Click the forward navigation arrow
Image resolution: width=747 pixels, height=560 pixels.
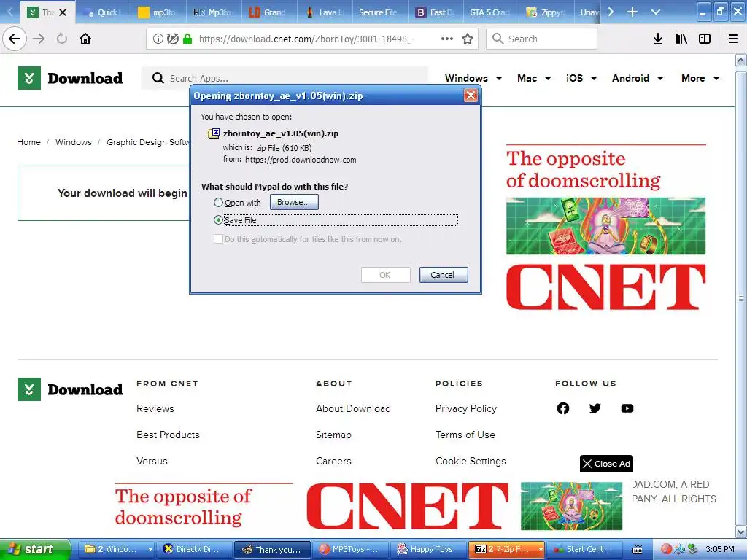pos(39,39)
